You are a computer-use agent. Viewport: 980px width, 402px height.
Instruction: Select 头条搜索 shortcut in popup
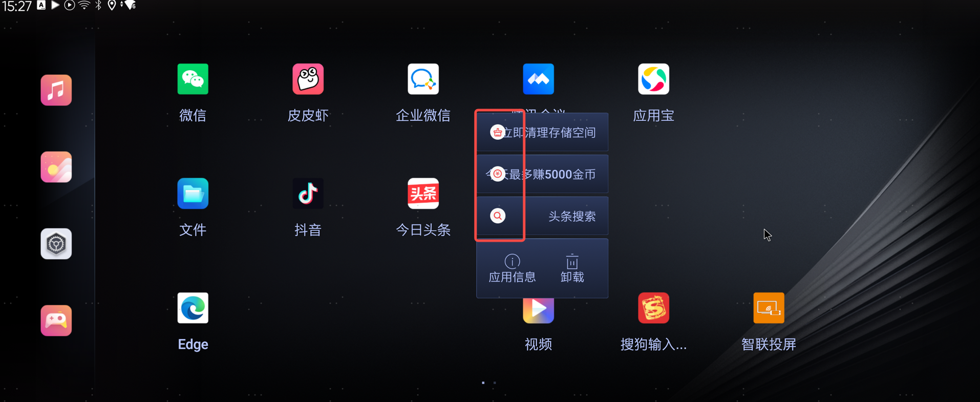click(542, 216)
